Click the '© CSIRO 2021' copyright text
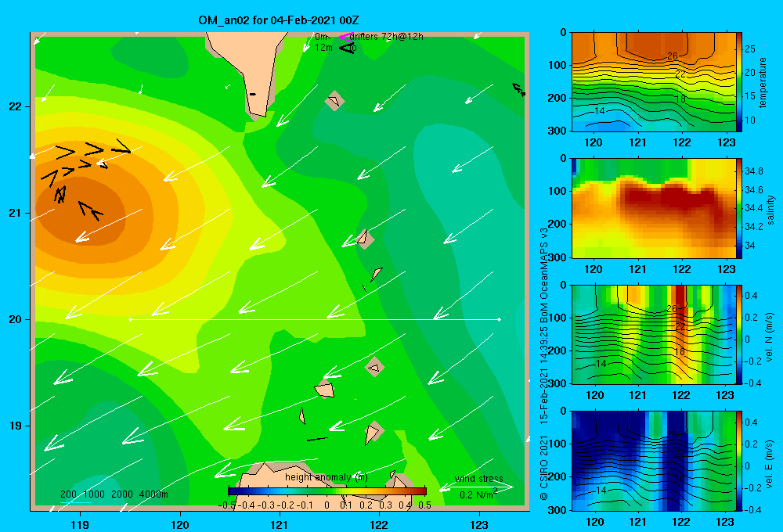 pyautogui.click(x=544, y=468)
